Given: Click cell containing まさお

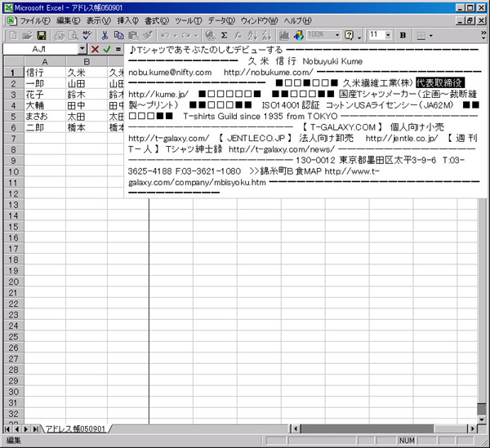Looking at the screenshot, I should (x=45, y=117).
